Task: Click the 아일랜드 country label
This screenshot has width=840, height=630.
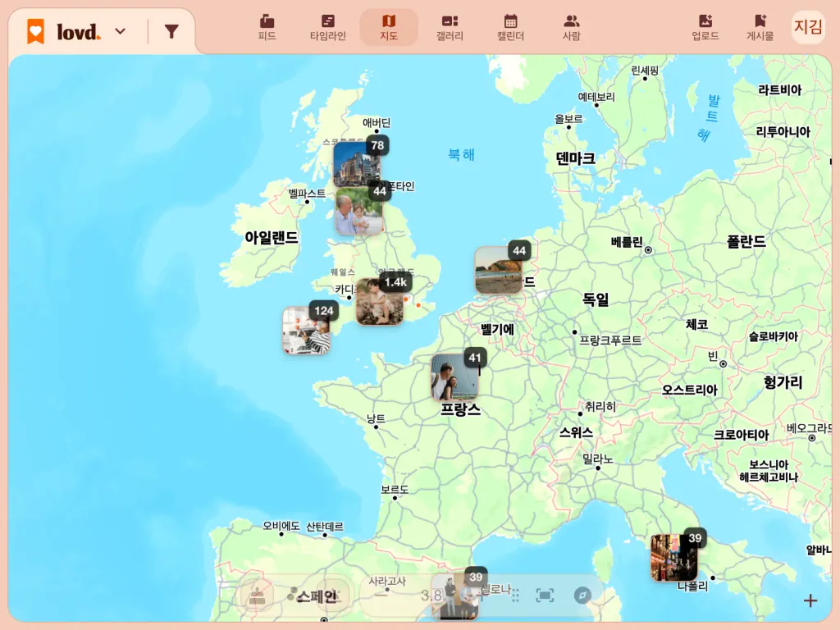Action: pyautogui.click(x=271, y=237)
